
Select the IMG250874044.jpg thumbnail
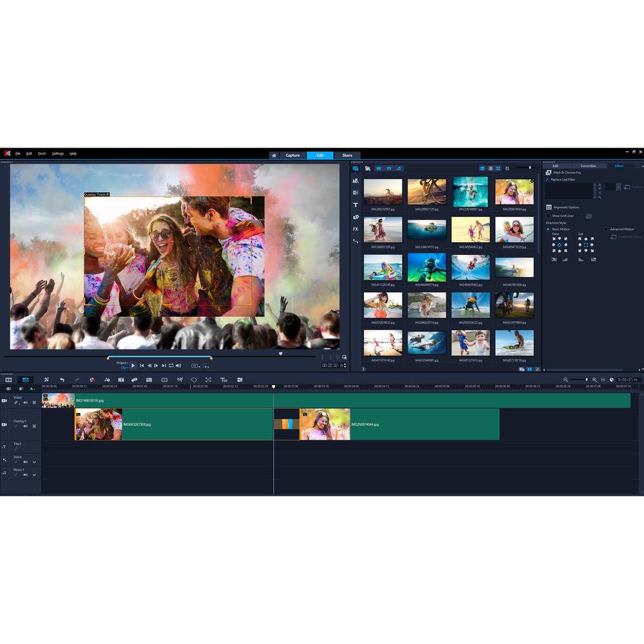click(514, 191)
